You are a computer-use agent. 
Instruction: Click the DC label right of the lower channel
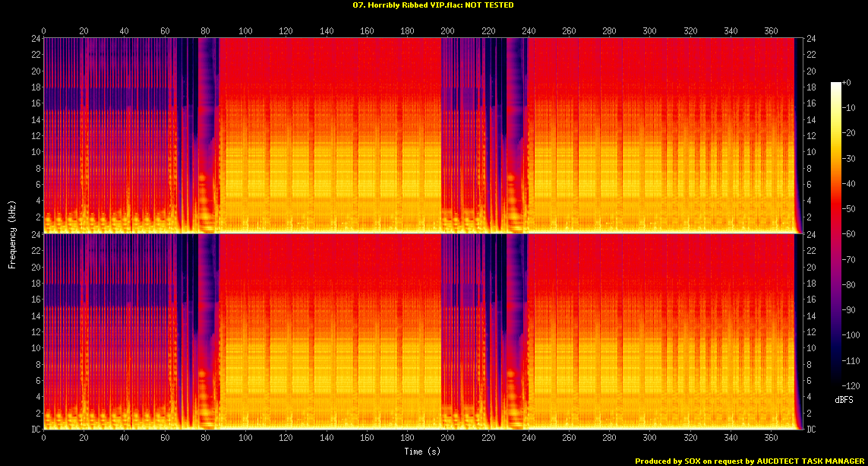pyautogui.click(x=810, y=430)
